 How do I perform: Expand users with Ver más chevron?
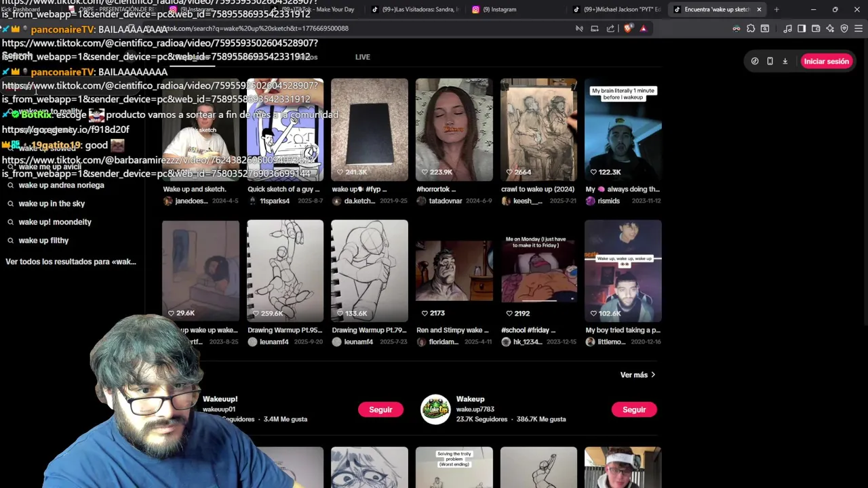[638, 375]
